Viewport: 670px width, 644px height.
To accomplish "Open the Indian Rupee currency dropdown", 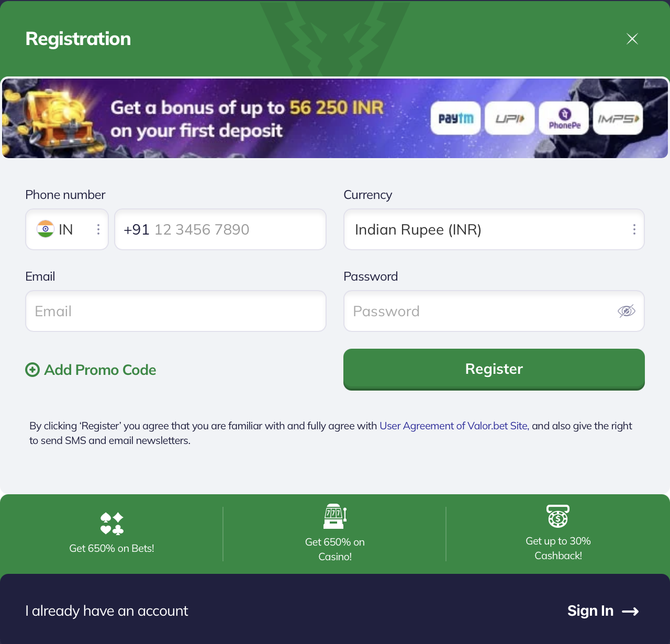I will 494,229.
